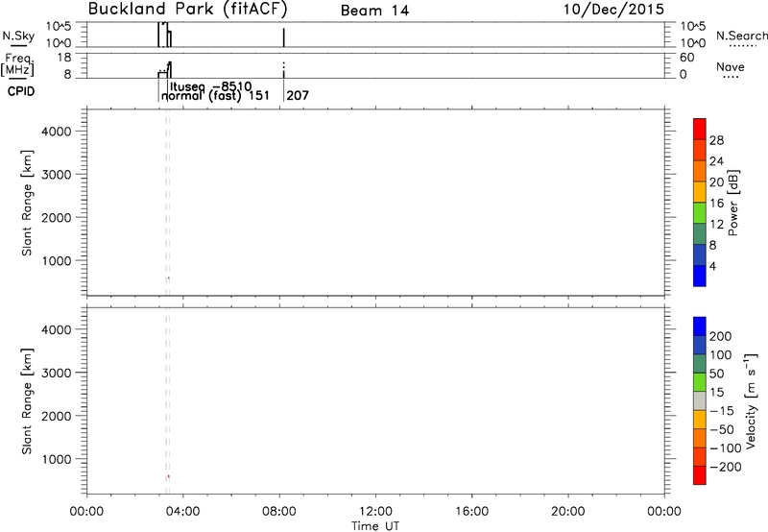Viewport: 768px width, 532px height.
Task: Click the '4000' tick label of the power panel
Action: pos(57,132)
